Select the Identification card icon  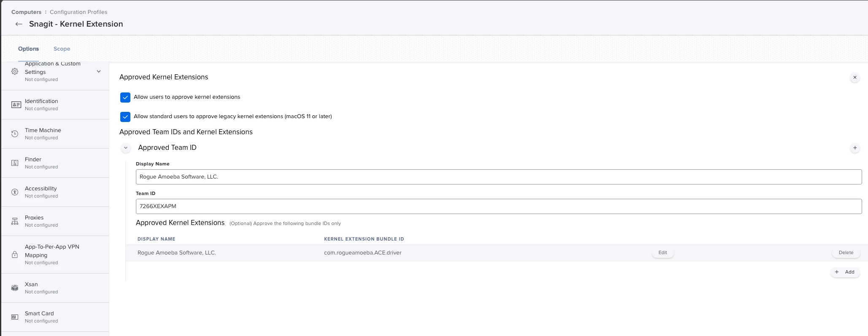click(16, 105)
